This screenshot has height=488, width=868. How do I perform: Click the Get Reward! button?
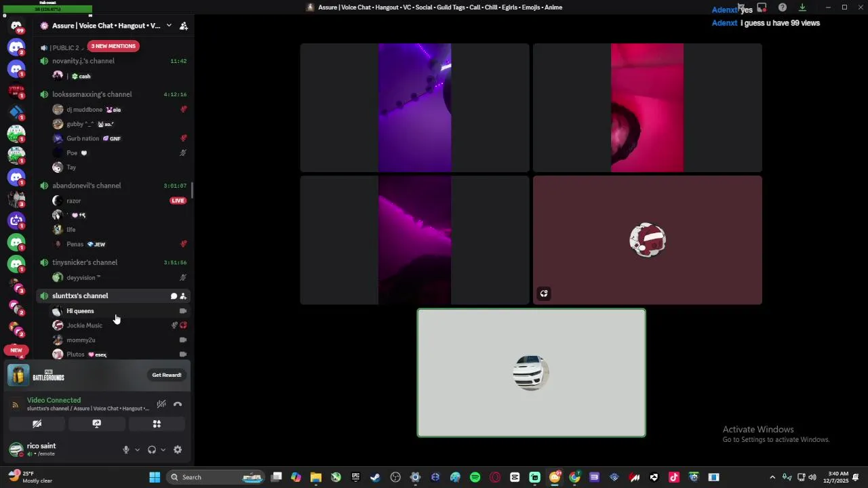[167, 375]
